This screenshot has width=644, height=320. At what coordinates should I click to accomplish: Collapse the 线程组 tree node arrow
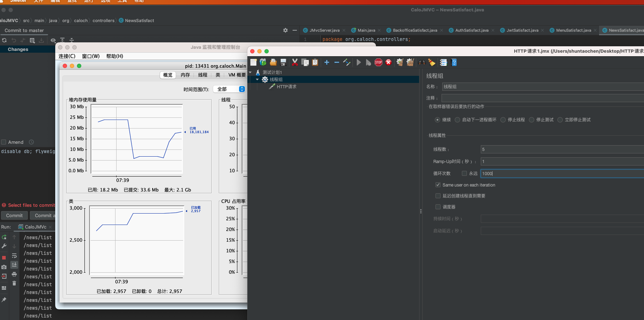(x=257, y=79)
